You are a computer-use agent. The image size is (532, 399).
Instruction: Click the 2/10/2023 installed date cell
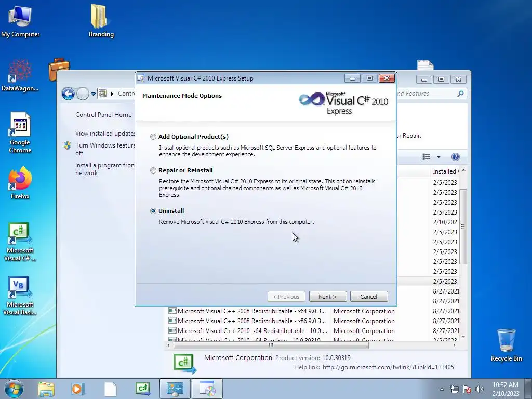click(445, 222)
